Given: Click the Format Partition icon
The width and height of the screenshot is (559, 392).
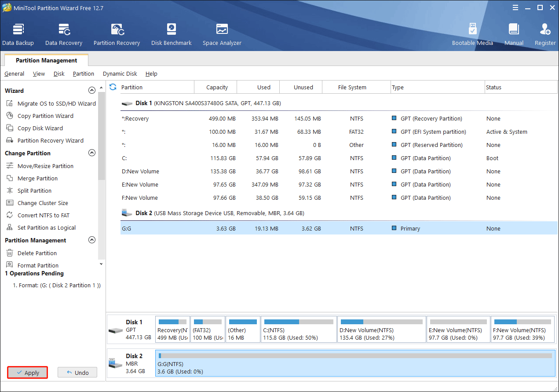Looking at the screenshot, I should coord(9,265).
